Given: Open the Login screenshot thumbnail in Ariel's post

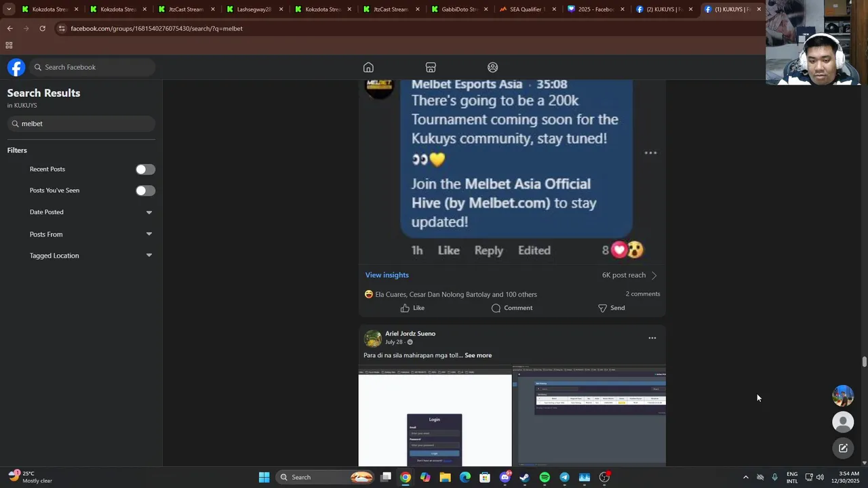Looking at the screenshot, I should [435, 417].
